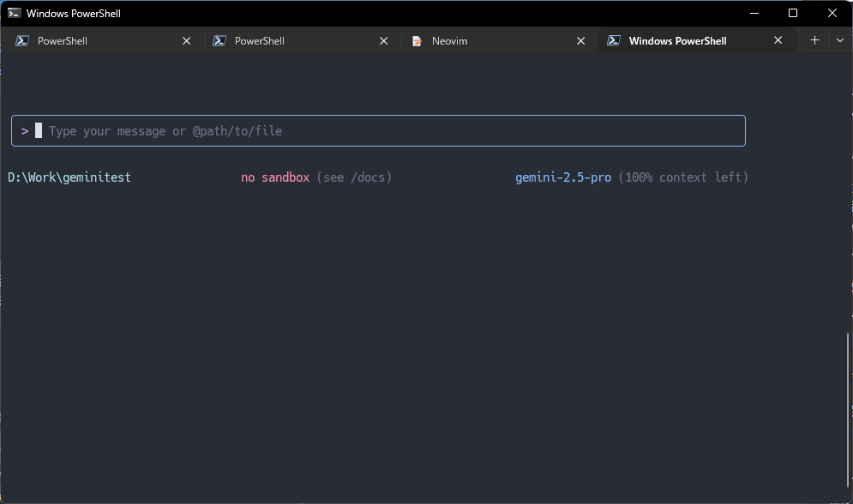Click the "no sandbox" status text

click(274, 177)
